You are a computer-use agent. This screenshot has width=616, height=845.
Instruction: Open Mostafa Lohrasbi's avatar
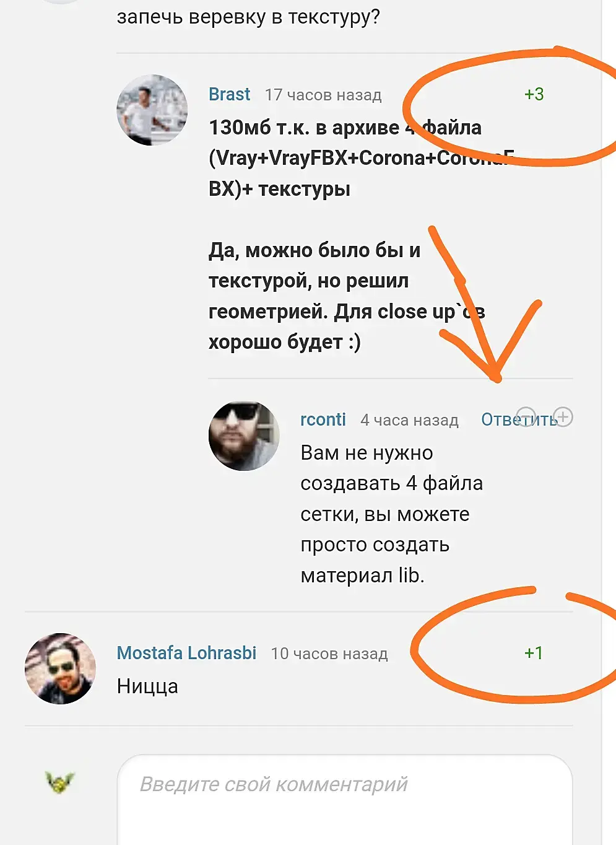(60, 668)
